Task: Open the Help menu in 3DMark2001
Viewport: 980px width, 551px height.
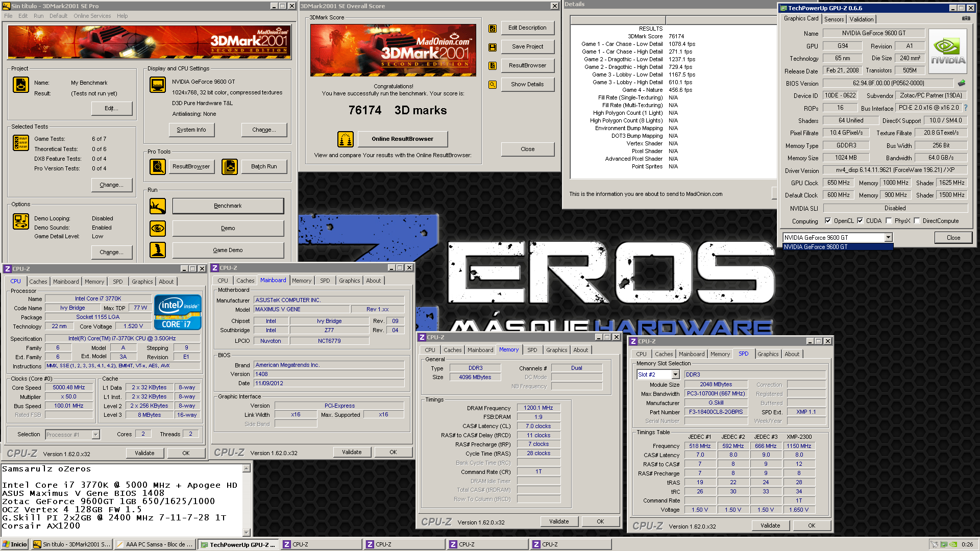Action: tap(122, 16)
